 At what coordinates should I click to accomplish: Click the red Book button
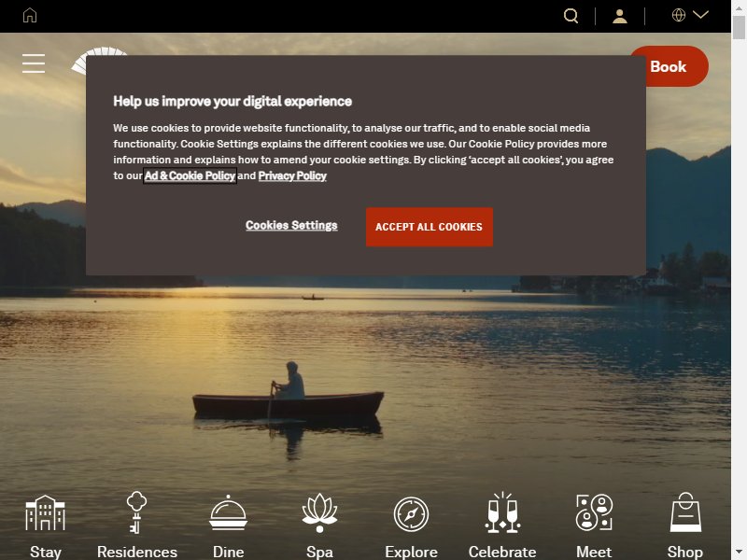[x=677, y=66]
